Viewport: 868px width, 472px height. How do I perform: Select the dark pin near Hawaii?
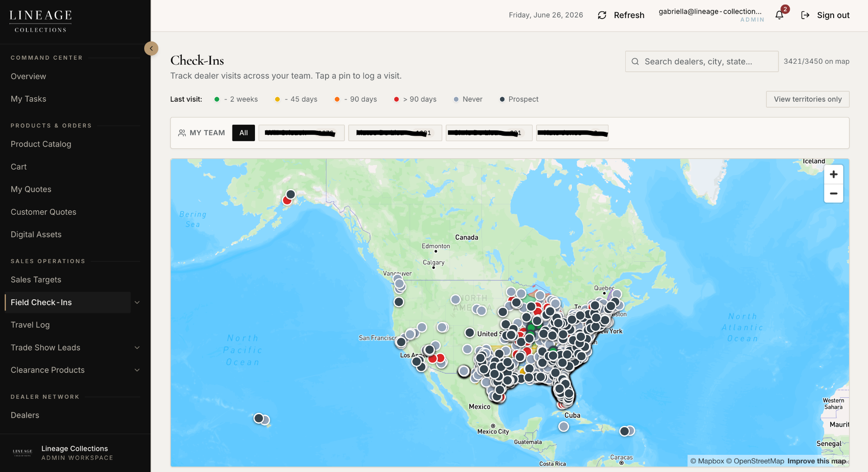coord(259,418)
